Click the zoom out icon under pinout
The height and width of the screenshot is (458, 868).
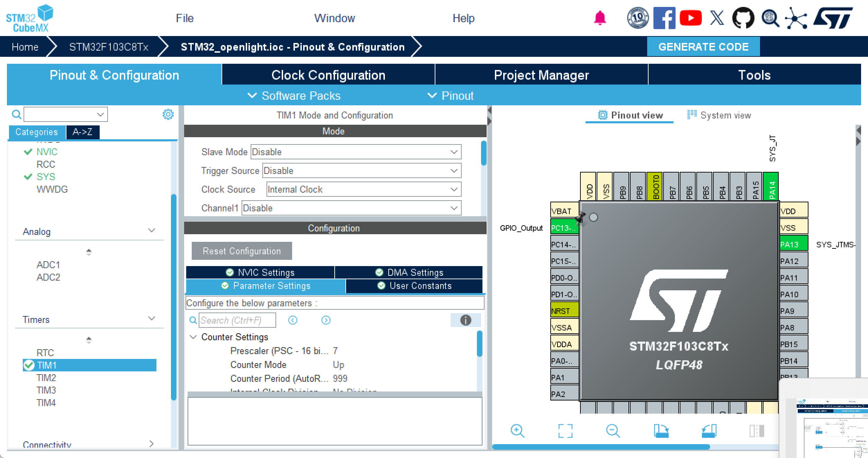click(x=613, y=431)
